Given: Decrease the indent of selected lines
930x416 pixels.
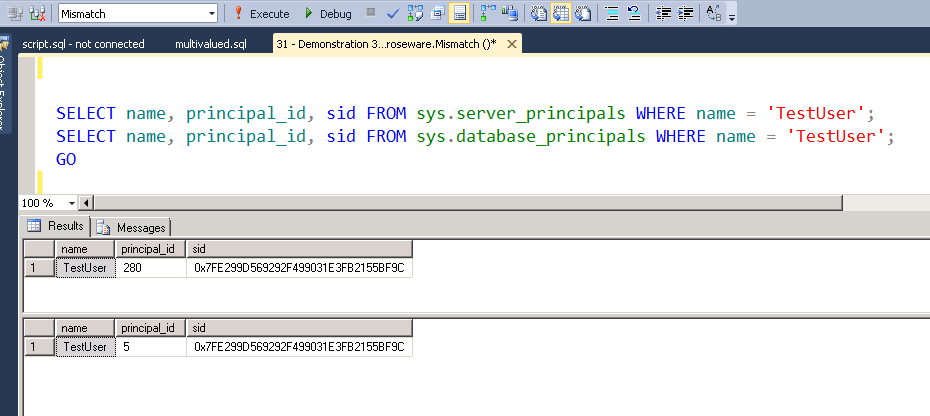Looking at the screenshot, I should [664, 14].
